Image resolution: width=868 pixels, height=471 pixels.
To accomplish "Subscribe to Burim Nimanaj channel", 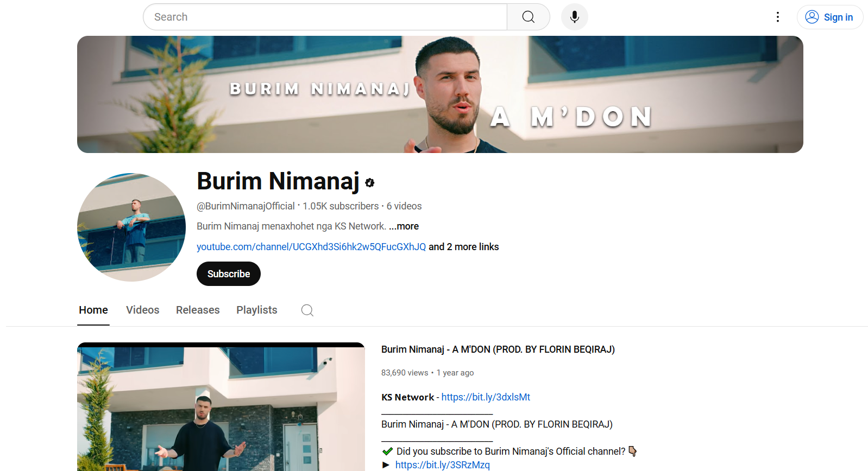I will pyautogui.click(x=228, y=274).
